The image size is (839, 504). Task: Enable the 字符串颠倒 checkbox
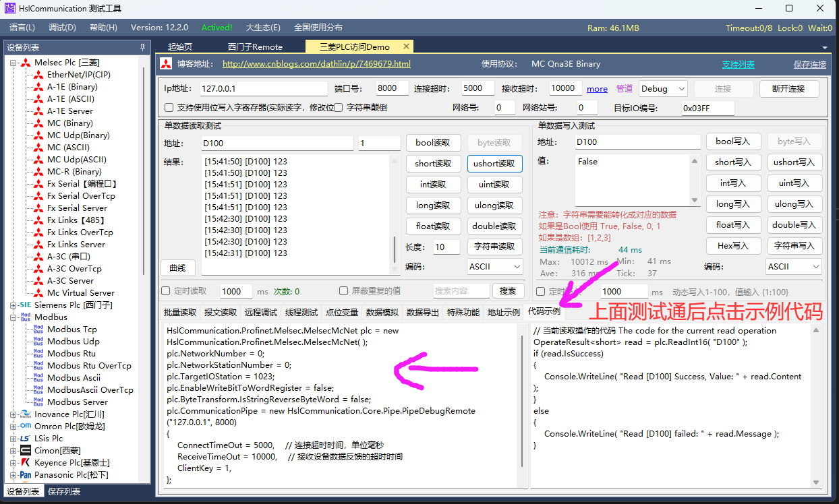tap(340, 108)
